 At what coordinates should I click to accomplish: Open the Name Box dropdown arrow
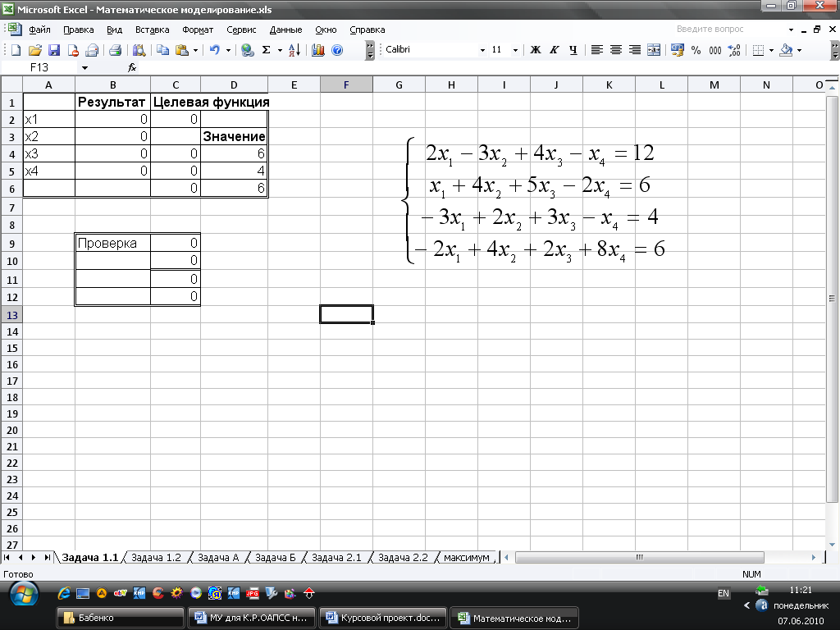coord(84,67)
